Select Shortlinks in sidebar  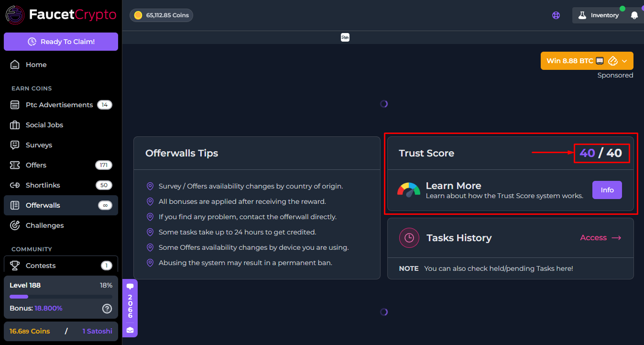pos(61,185)
